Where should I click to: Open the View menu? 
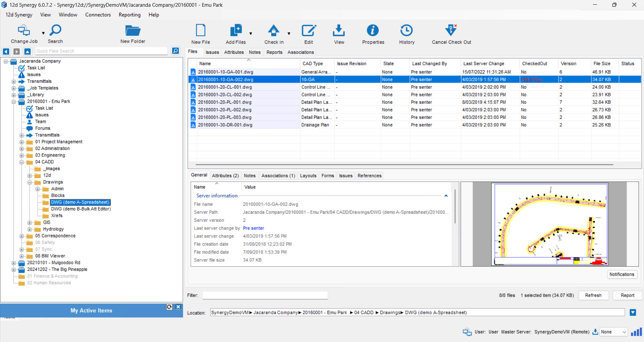[x=45, y=15]
